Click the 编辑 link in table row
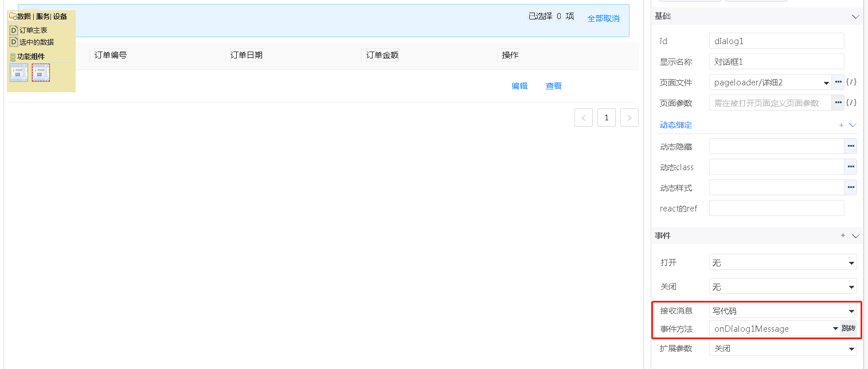The height and width of the screenshot is (369, 868). tap(519, 86)
